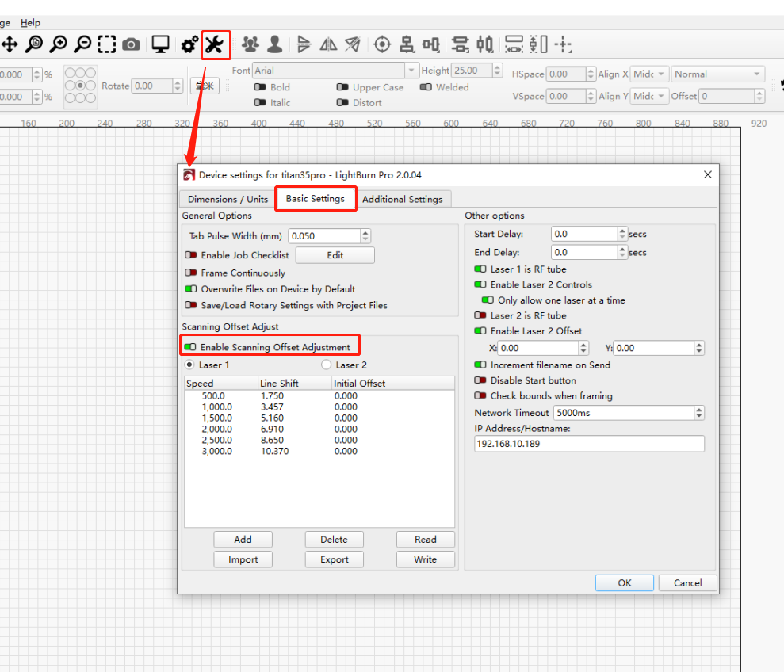
Task: Click the Make Same Width icon
Action: point(514,44)
